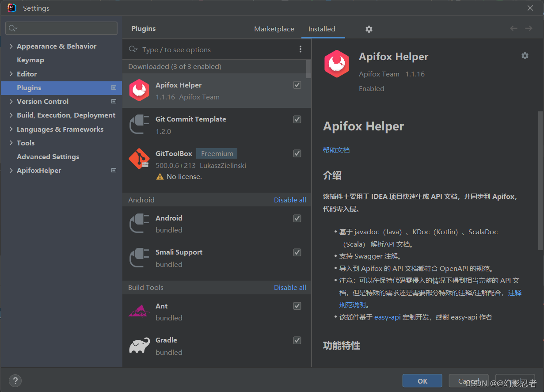
Task: Click the three-dot search options menu
Action: [301, 49]
